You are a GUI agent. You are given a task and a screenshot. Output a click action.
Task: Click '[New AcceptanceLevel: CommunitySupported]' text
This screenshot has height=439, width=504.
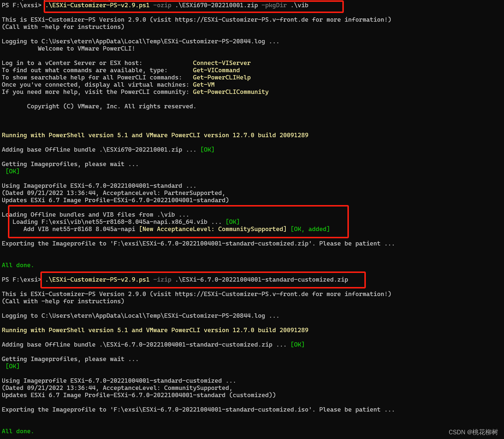tap(213, 229)
